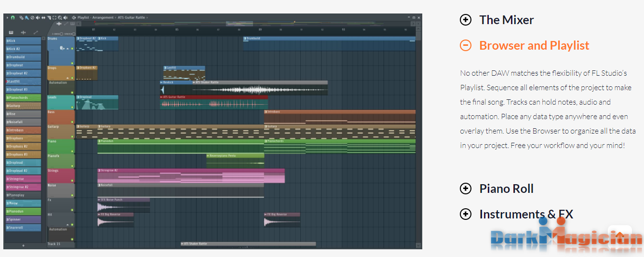Click ATS Guitar Rattle breadcrumb

pyautogui.click(x=131, y=17)
